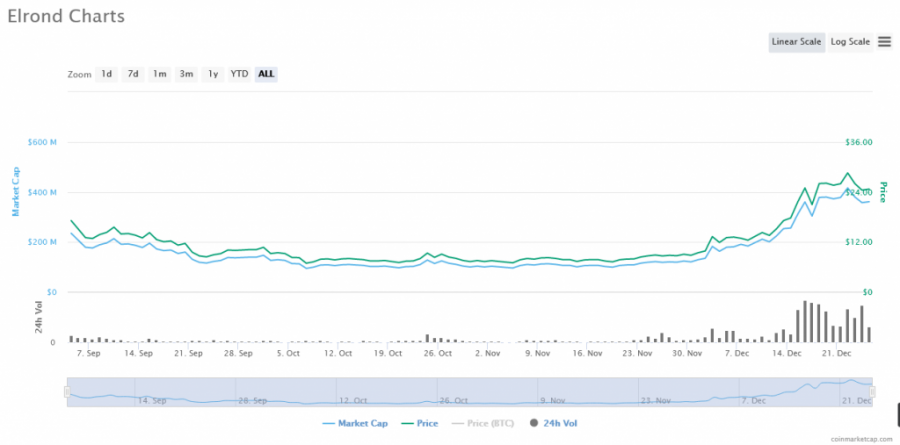
Task: Click the 16. Nov date label
Action: click(588, 354)
